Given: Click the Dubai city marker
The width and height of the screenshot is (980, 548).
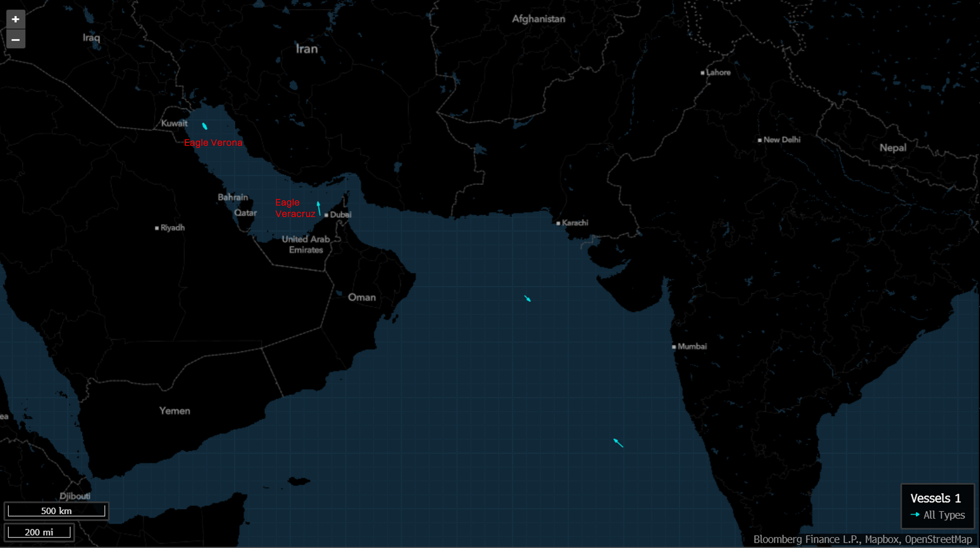Looking at the screenshot, I should (326, 215).
